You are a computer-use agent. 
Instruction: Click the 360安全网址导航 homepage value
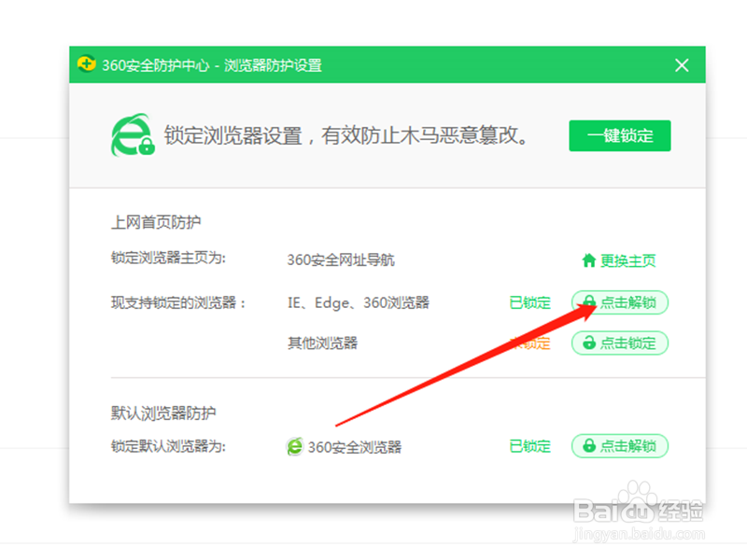341,260
